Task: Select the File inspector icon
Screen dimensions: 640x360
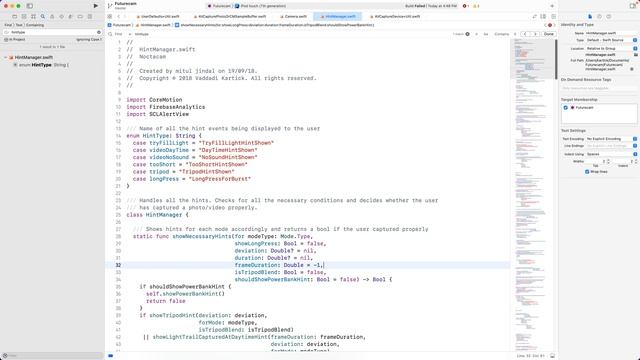Action: [x=590, y=17]
